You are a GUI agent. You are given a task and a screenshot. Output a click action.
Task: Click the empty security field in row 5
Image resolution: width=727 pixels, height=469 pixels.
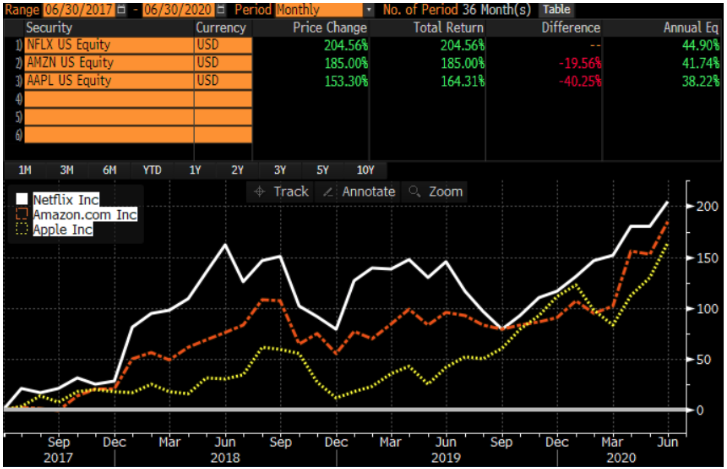point(109,116)
